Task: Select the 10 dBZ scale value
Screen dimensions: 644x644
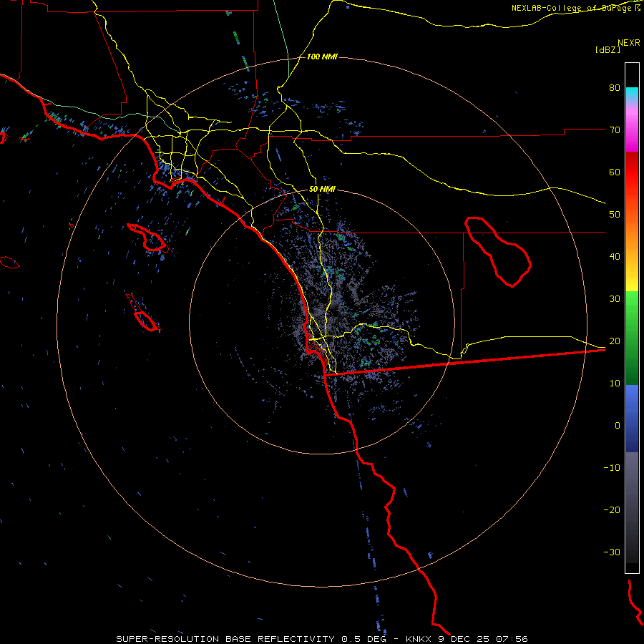Action: point(615,384)
